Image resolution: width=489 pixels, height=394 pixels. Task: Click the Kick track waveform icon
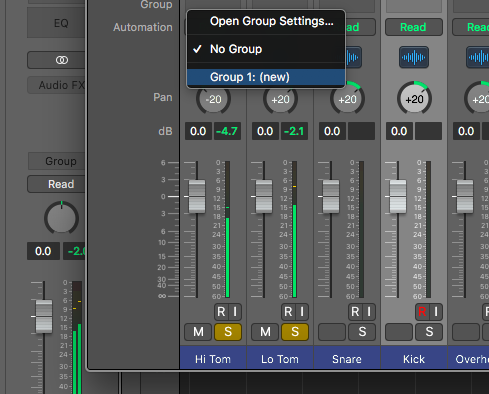(414, 57)
